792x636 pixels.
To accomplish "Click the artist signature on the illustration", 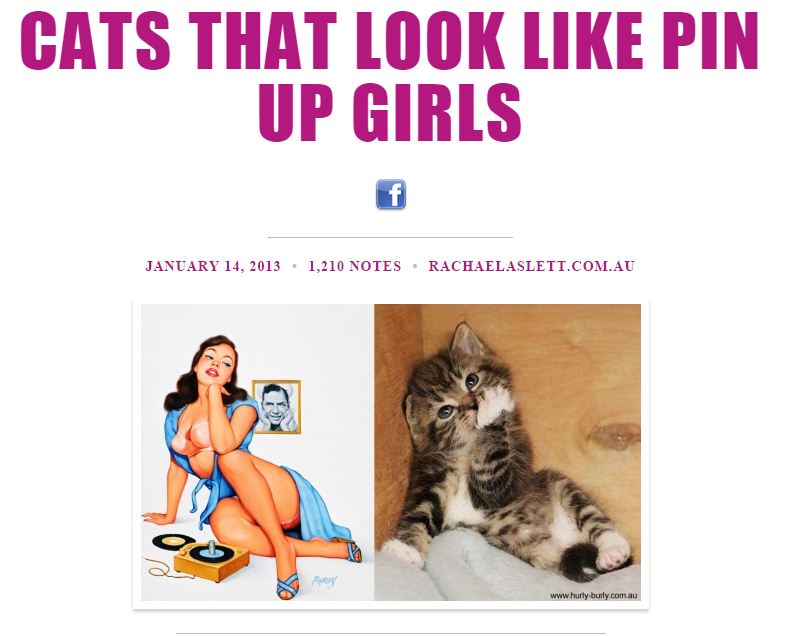I will pyautogui.click(x=324, y=580).
